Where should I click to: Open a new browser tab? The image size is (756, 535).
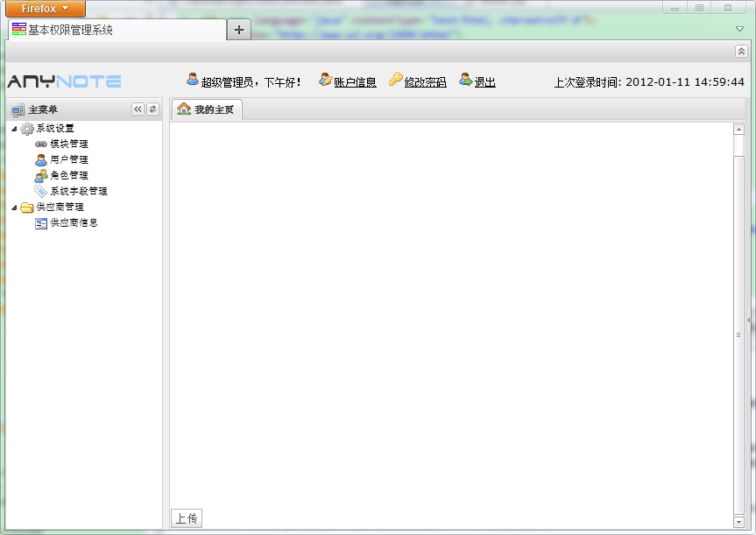[238, 30]
